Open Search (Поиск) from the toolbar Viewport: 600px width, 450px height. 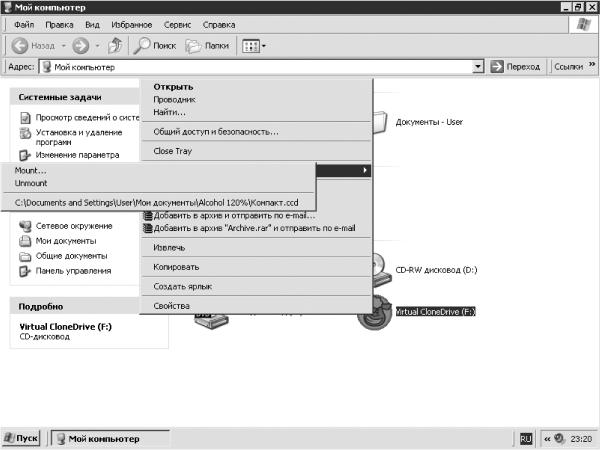coord(155,46)
